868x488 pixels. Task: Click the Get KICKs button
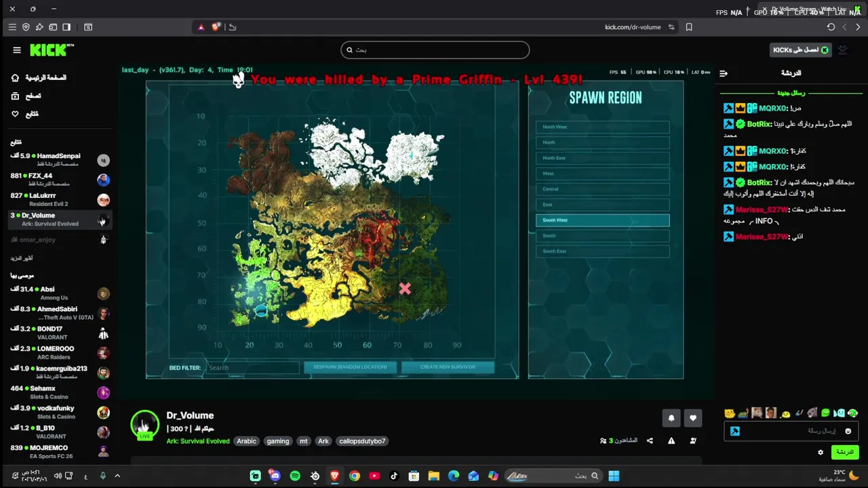801,50
